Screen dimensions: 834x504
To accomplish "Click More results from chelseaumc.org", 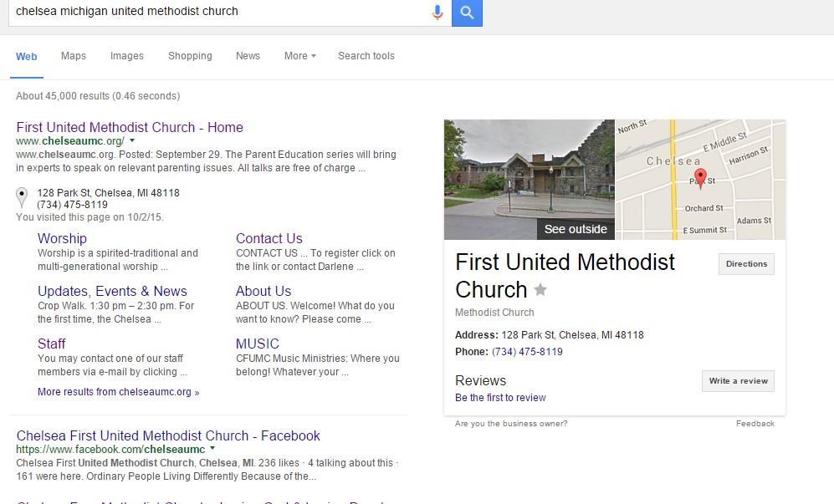I will pos(119,392).
